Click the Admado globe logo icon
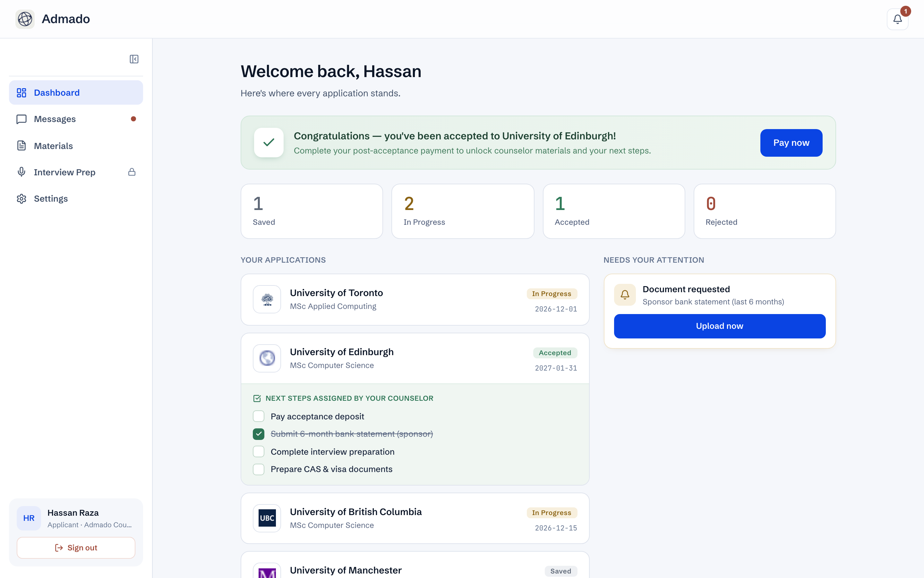Screen dimensions: 924x578 coord(25,19)
